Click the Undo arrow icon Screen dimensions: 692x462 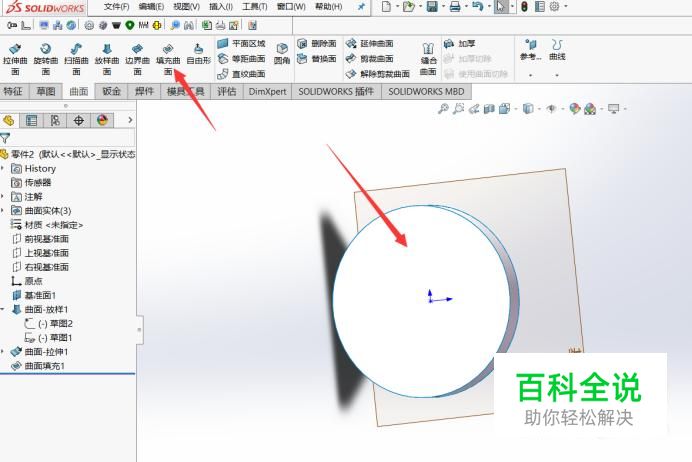click(478, 6)
